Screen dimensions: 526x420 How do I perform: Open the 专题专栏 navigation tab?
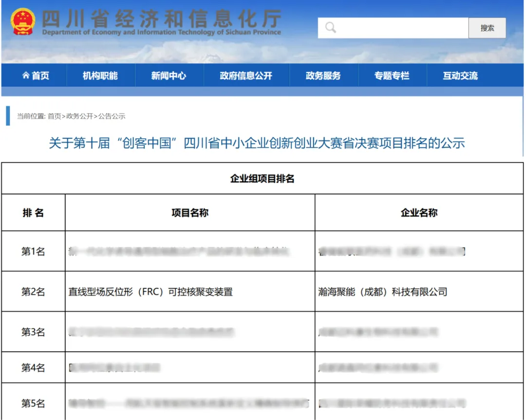pos(392,76)
